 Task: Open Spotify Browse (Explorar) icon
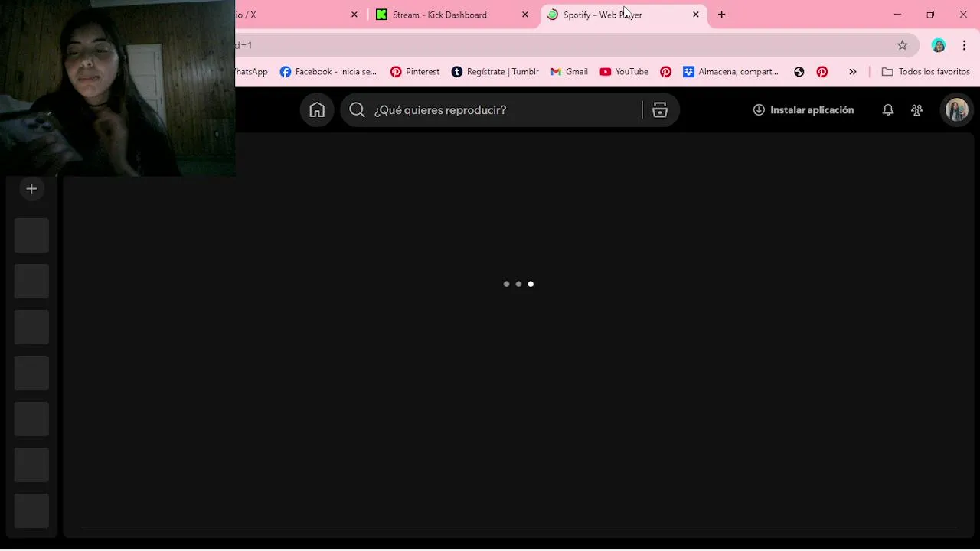click(660, 110)
